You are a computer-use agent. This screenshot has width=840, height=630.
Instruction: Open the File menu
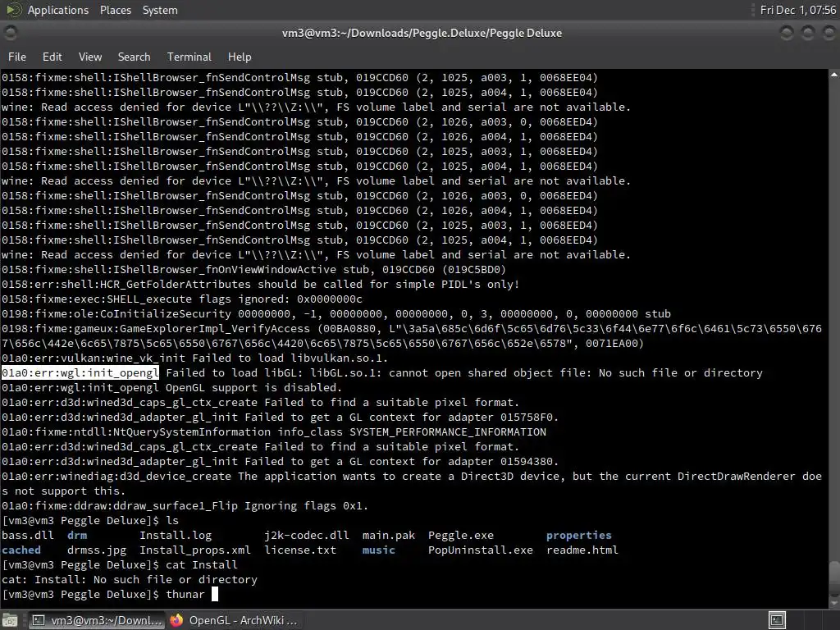pyautogui.click(x=17, y=57)
